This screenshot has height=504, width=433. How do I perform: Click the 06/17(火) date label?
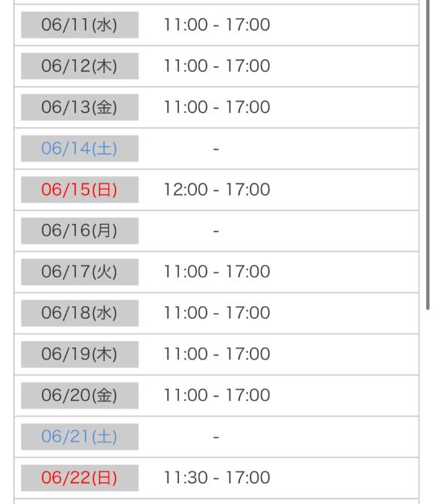[x=80, y=272]
